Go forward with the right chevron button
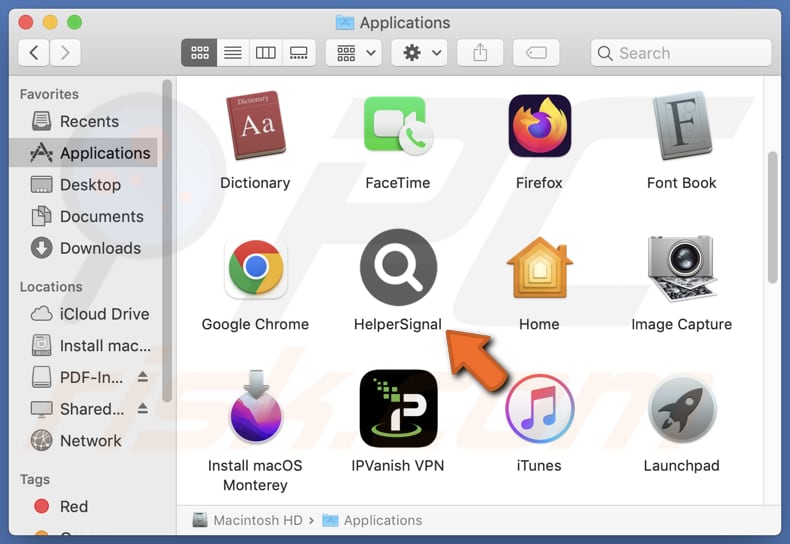790x544 pixels. pos(65,52)
